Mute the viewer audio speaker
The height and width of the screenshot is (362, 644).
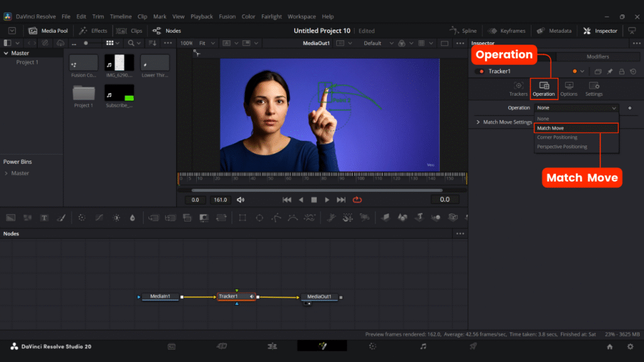(240, 200)
